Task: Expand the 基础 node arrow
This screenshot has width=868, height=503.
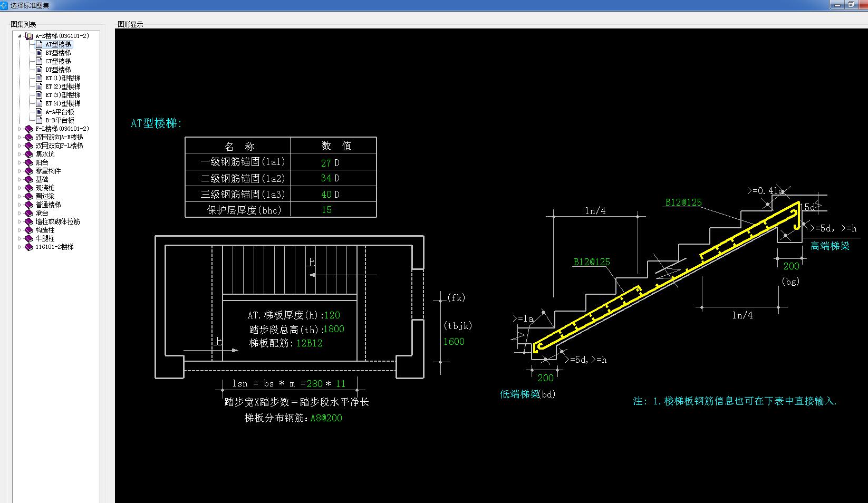Action: (x=20, y=179)
